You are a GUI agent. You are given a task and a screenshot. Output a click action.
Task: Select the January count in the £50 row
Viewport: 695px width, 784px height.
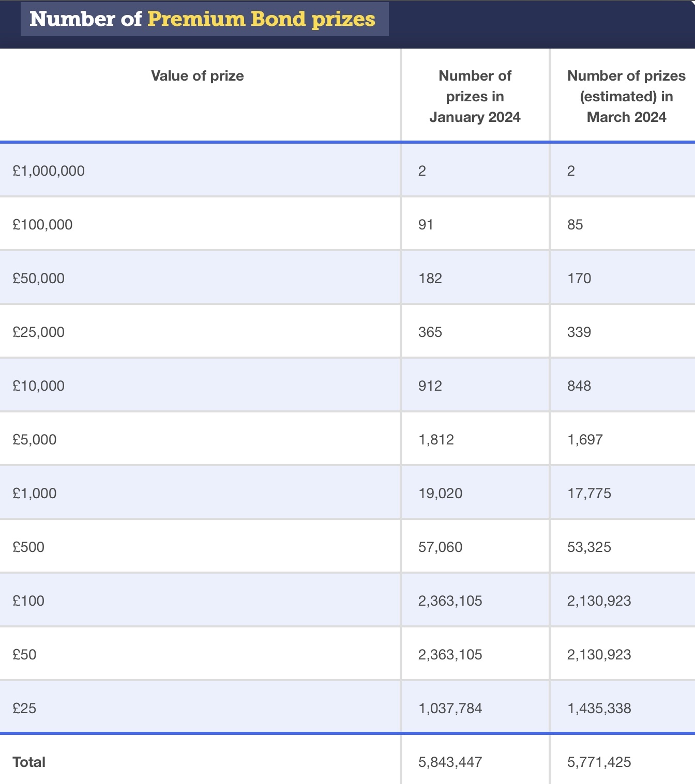450,655
